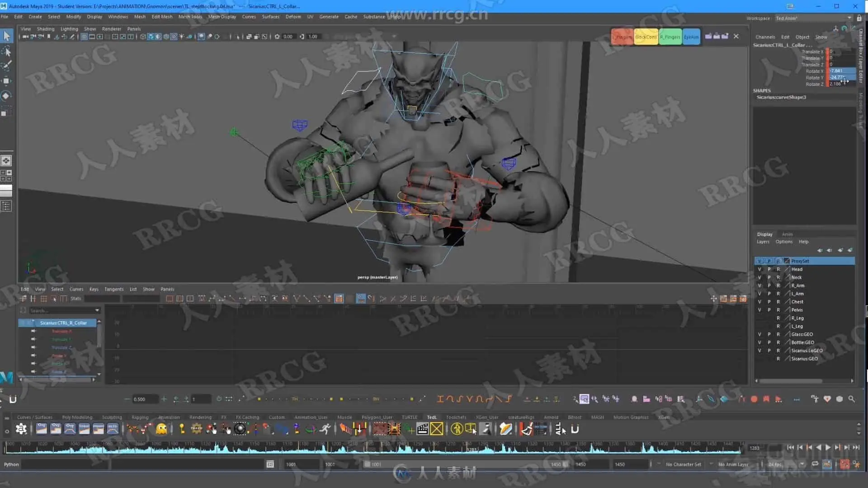This screenshot has height=488, width=868.
Task: Select the arrow Select tool in toolbox
Action: pos(6,36)
